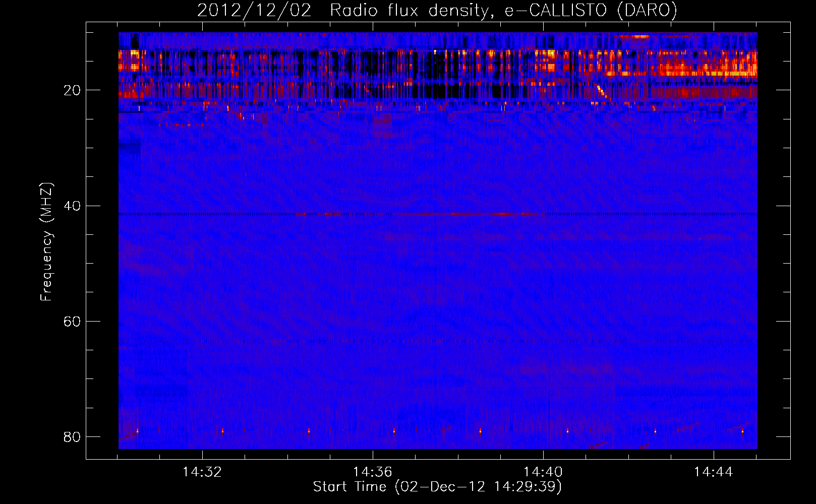The height and width of the screenshot is (504, 816).
Task: Click the diagonal drifting burst near 20 MHz
Action: pos(603,93)
